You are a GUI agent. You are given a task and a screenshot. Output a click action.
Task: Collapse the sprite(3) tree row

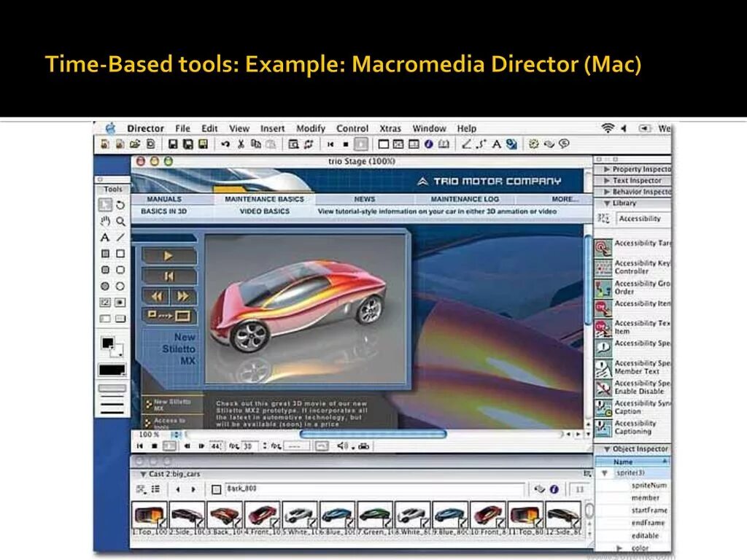pos(605,472)
